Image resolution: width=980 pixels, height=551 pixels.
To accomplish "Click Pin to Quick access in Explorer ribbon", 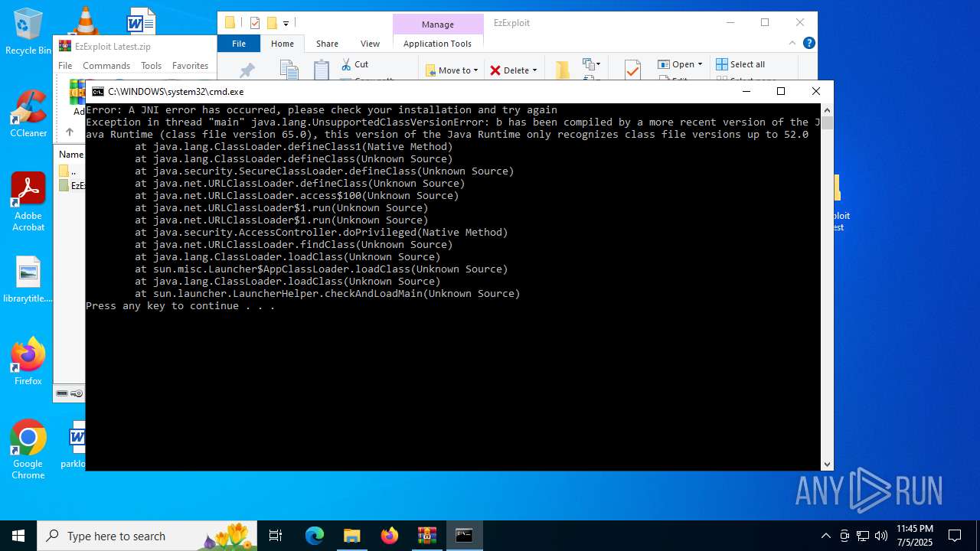I will [247, 70].
